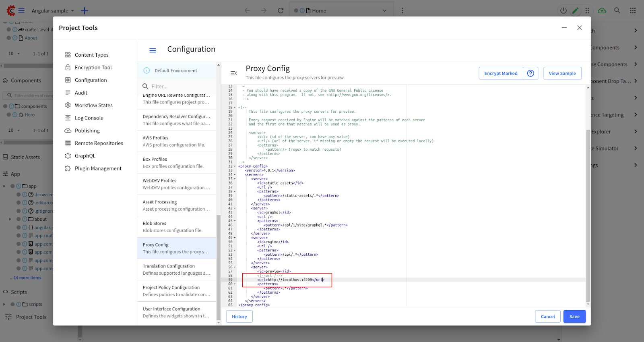This screenshot has height=342, width=644.
Task: Toggle edit mode pencil switch
Action: click(x=575, y=11)
